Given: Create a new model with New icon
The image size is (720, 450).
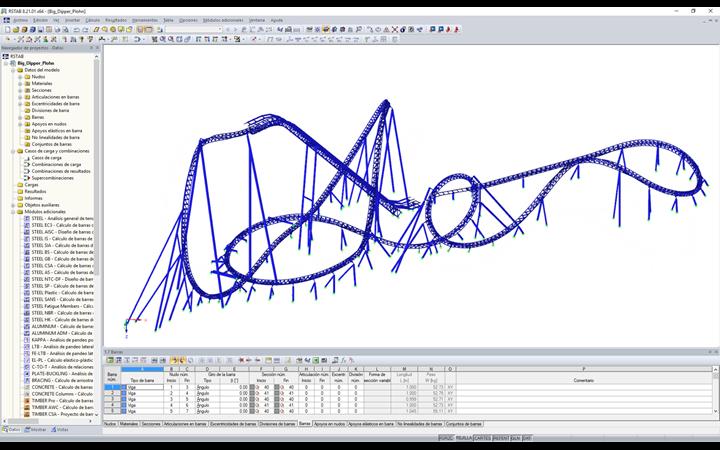Looking at the screenshot, I should [x=7, y=29].
